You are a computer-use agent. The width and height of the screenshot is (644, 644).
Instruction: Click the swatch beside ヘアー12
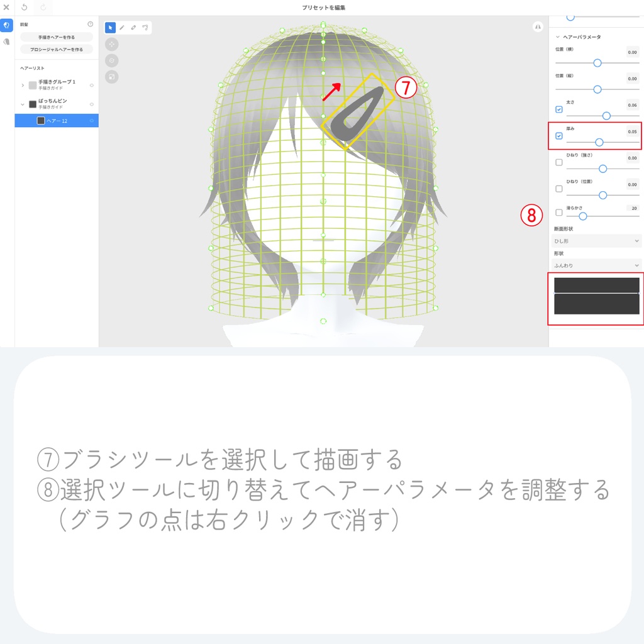tap(41, 121)
